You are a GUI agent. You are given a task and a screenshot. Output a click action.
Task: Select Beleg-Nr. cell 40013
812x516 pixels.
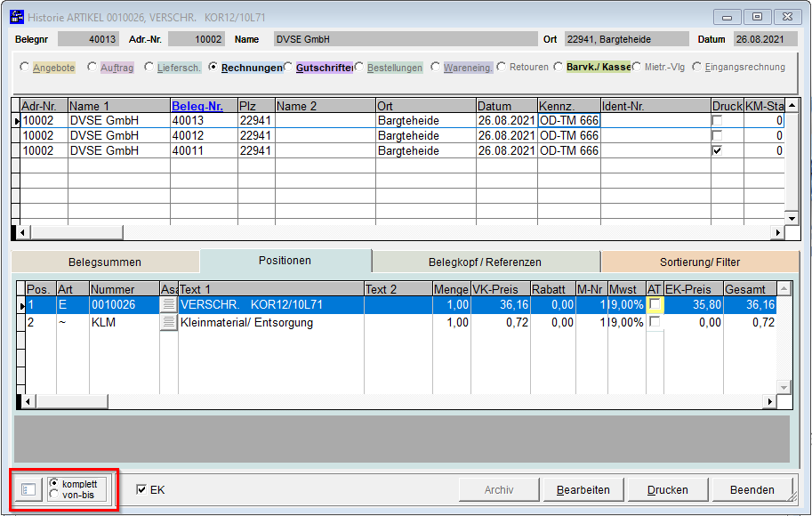204,121
